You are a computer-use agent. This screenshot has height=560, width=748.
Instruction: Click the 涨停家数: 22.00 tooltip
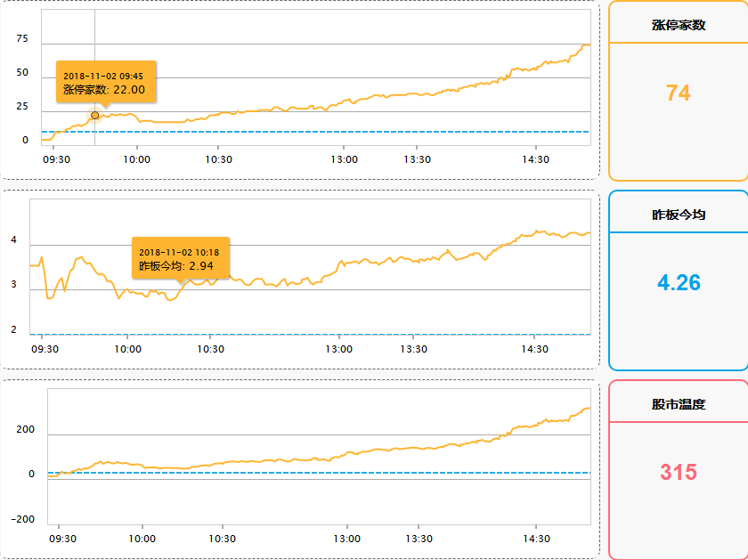click(106, 82)
